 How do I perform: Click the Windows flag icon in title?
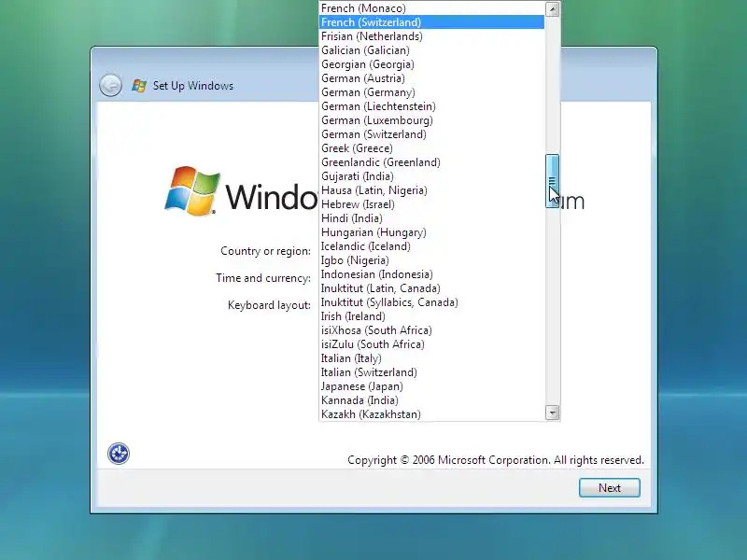click(139, 86)
